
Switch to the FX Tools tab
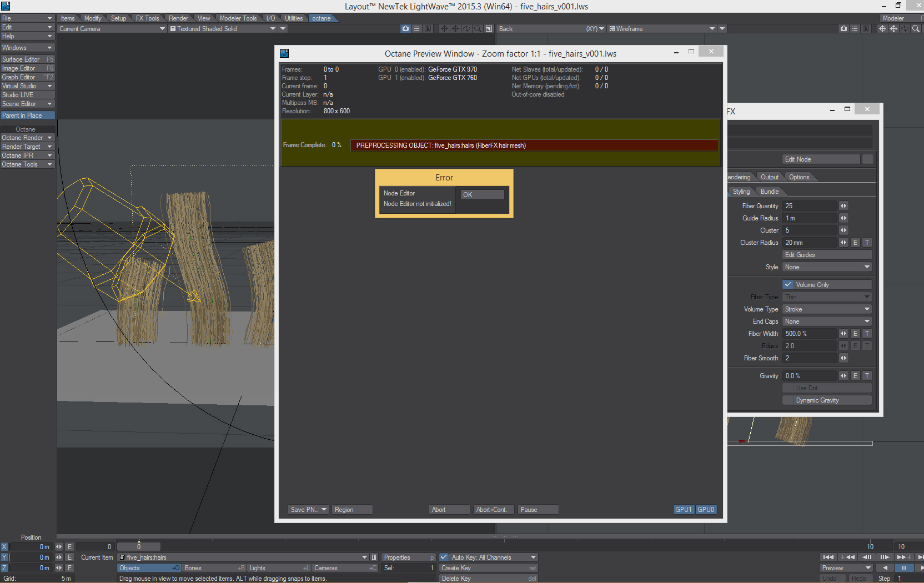147,18
